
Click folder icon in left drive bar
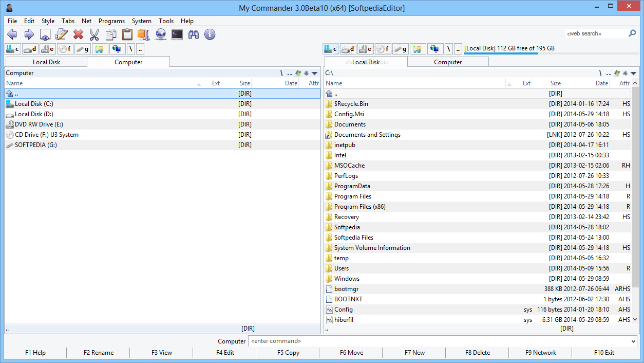[x=99, y=49]
